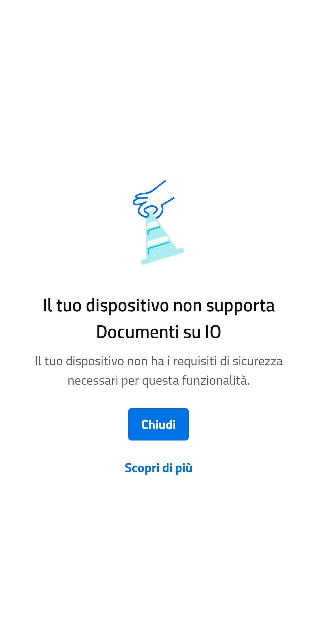Click the word 'supporta' in heading
Viewport: 317px width, 644px height.
coord(240,306)
